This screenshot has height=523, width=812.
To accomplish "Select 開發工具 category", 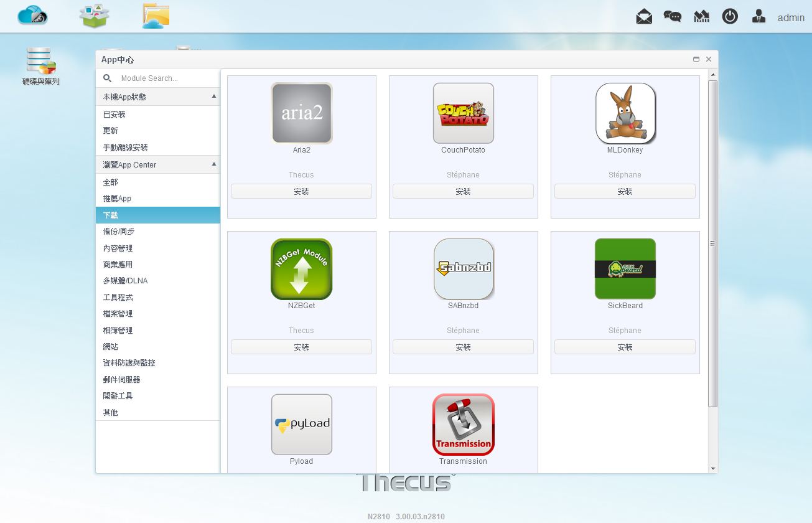I will [158, 396].
